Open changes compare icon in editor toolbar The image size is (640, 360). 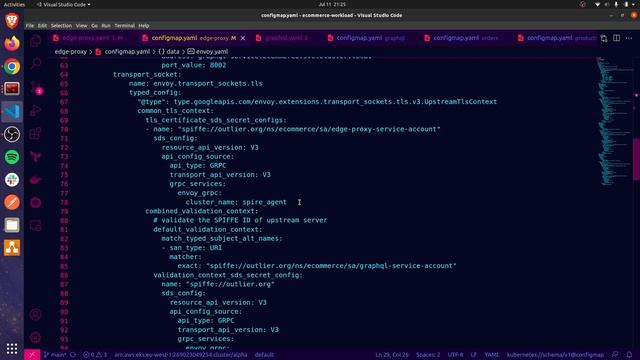point(604,38)
